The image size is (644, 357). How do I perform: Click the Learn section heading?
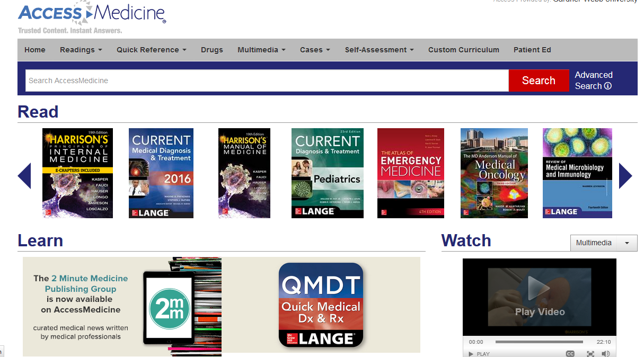coord(40,240)
